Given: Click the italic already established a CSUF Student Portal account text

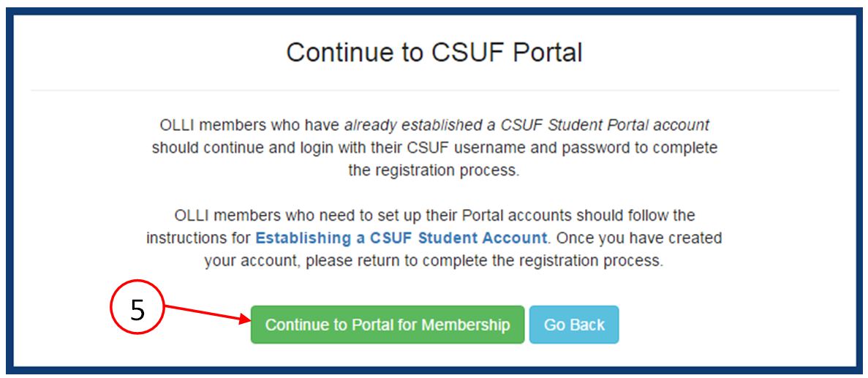Looking at the screenshot, I should 527,126.
